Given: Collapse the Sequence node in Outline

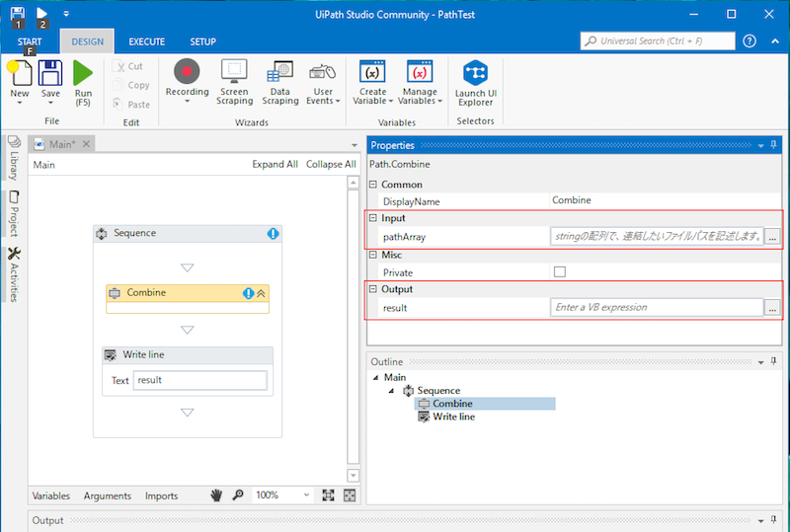Looking at the screenshot, I should point(391,391).
